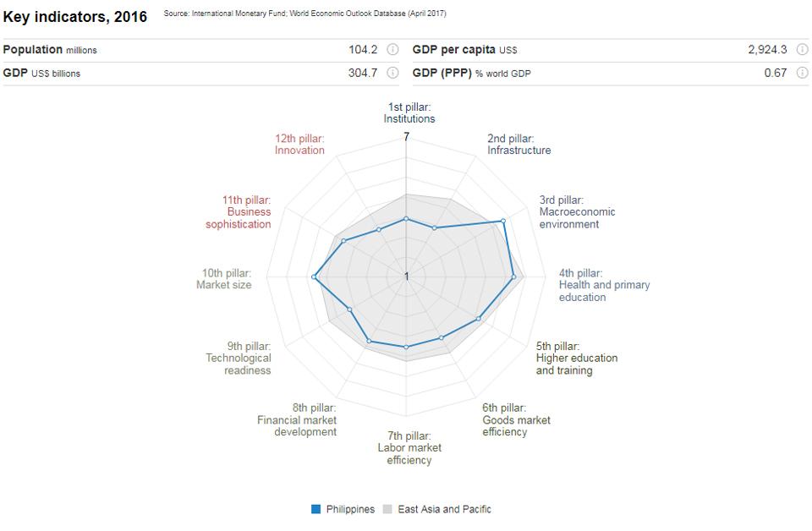Open the GDP per capita info icon
This screenshot has width=812, height=531.
click(802, 50)
